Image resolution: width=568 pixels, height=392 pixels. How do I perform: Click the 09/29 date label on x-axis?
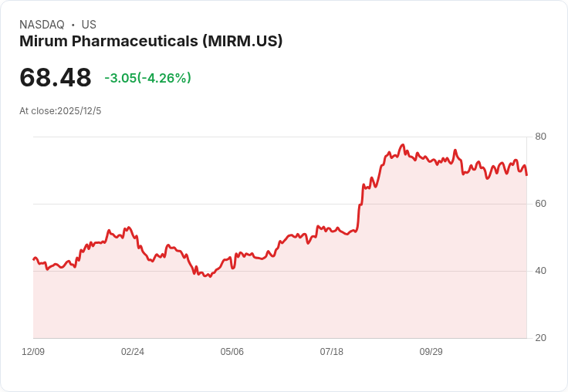[431, 351]
